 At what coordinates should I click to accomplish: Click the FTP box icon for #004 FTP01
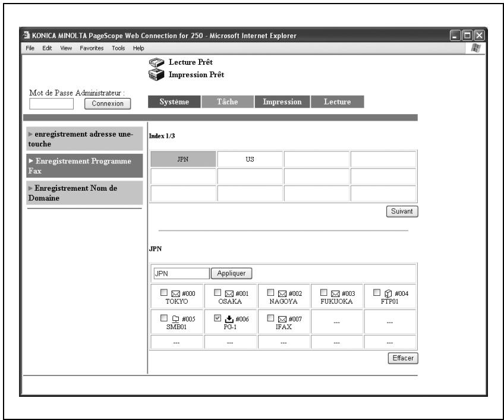[388, 293]
